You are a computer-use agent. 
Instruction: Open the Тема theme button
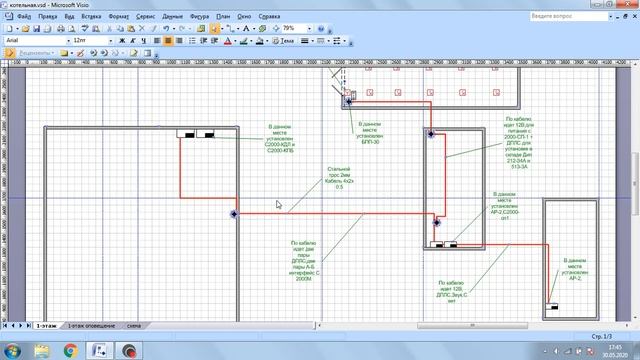point(283,40)
